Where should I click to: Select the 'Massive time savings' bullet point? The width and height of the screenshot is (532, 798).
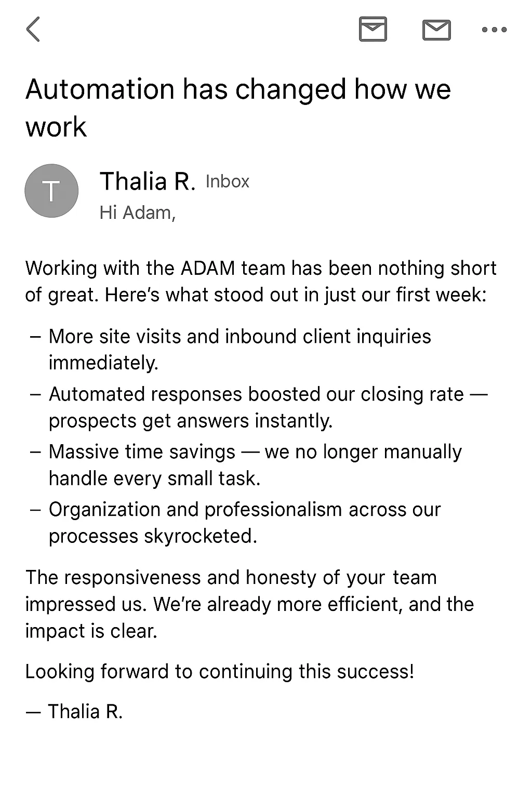pyautogui.click(x=246, y=465)
